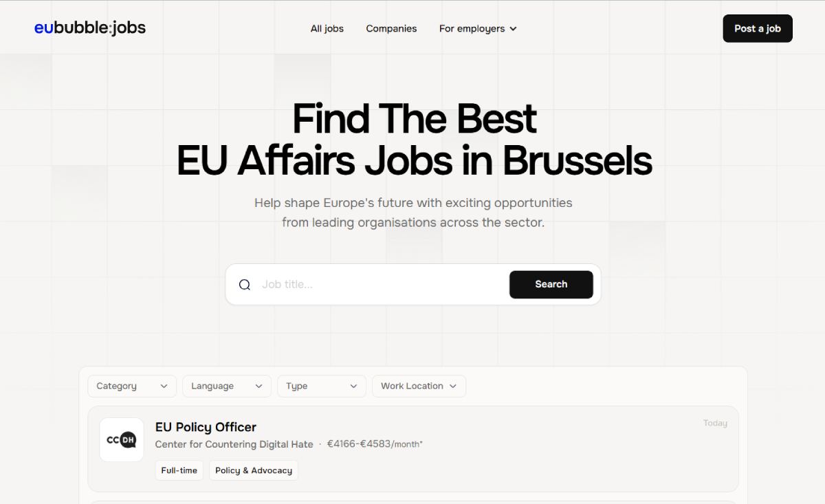
Task: Open the Work Location dropdown
Action: pos(419,386)
